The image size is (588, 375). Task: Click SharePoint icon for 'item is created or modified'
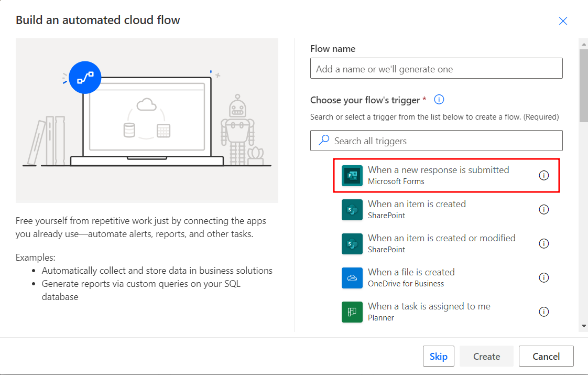pyautogui.click(x=352, y=243)
